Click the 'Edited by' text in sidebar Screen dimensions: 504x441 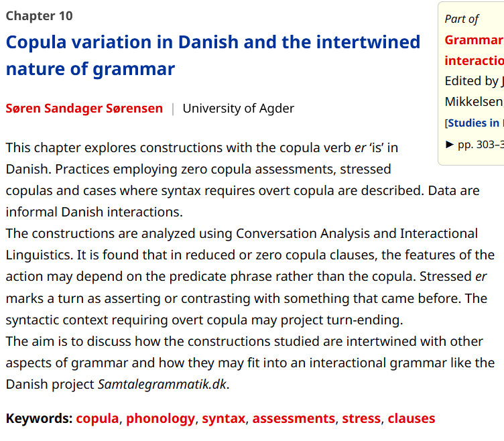[472, 81]
